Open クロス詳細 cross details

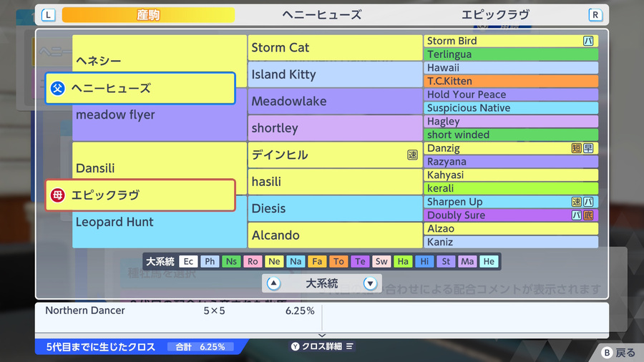[x=322, y=346]
